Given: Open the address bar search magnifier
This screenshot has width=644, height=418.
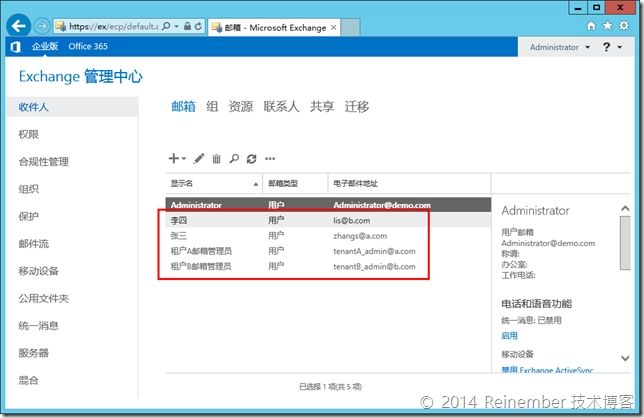Looking at the screenshot, I should [166, 26].
